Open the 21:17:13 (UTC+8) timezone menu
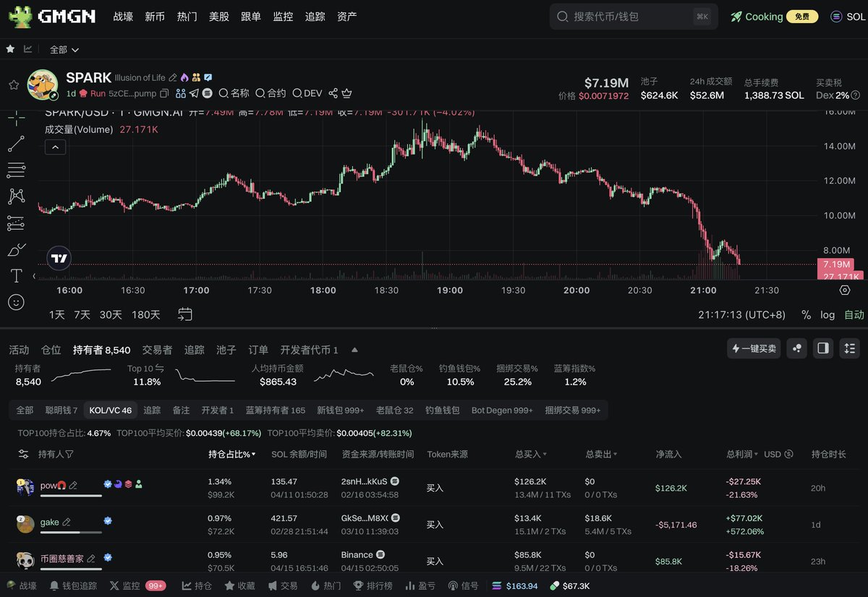 click(x=742, y=314)
